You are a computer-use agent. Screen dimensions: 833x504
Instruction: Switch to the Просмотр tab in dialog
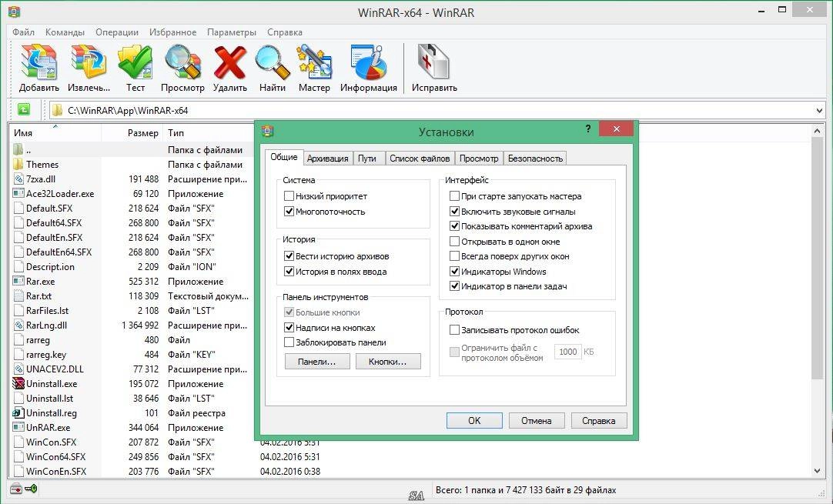coord(479,159)
